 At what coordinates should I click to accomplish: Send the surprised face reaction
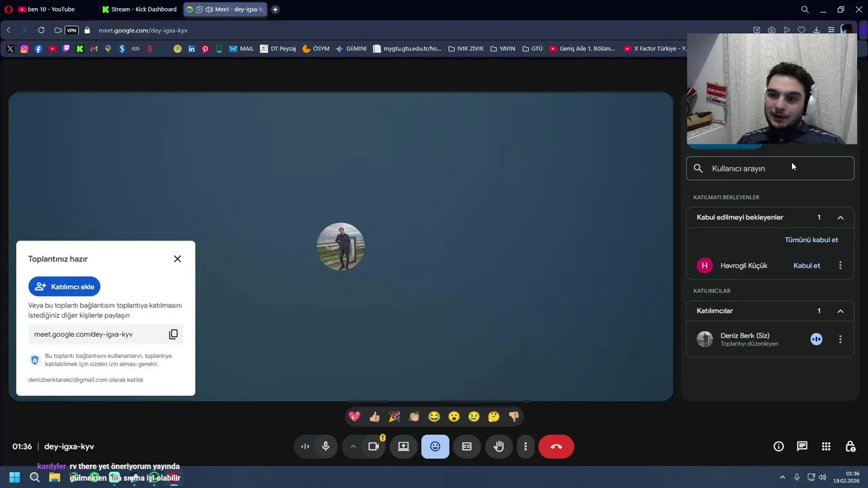pyautogui.click(x=454, y=416)
